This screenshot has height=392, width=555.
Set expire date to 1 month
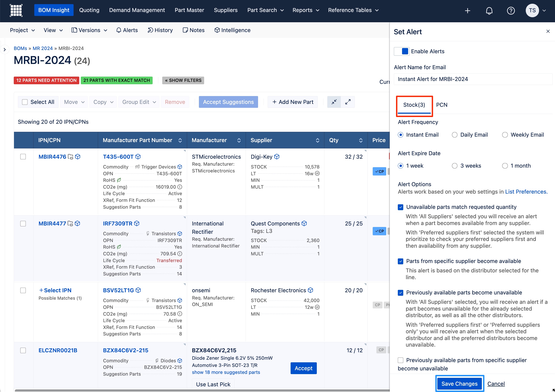point(505,166)
